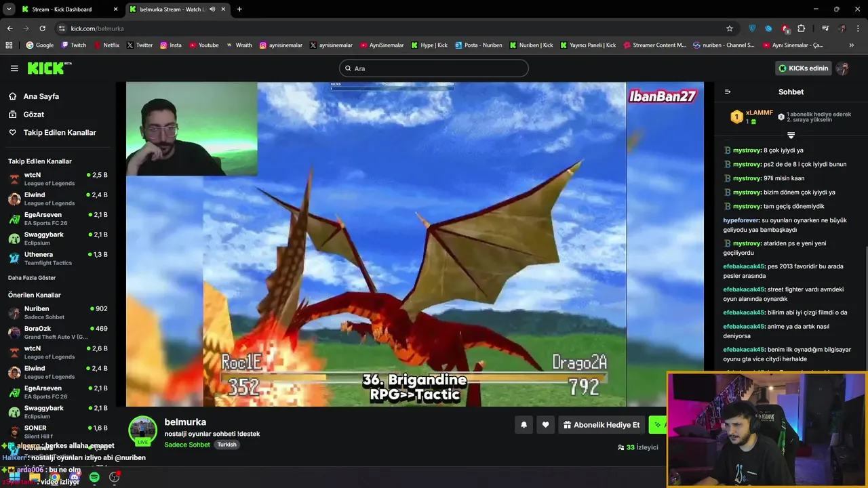Click the Turkish language tag
868x488 pixels.
[226, 445]
